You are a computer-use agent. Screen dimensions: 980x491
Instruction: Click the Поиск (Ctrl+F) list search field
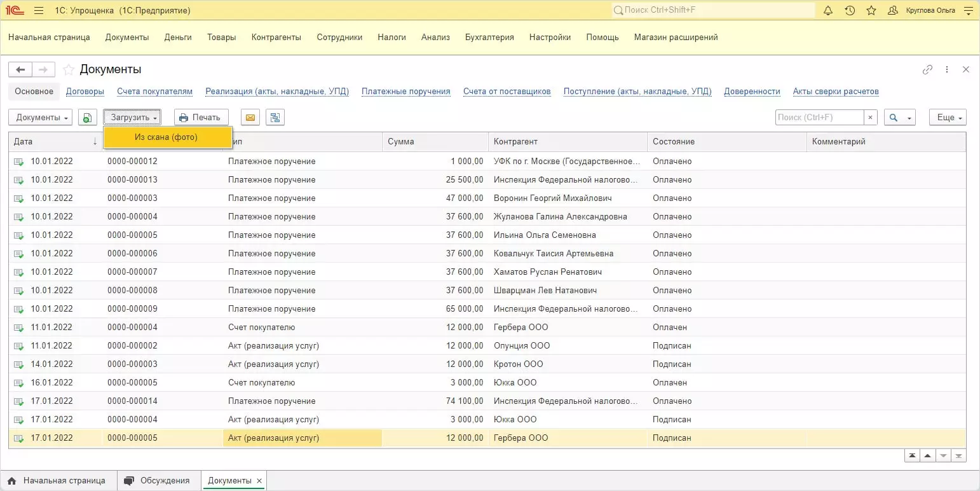(x=819, y=118)
